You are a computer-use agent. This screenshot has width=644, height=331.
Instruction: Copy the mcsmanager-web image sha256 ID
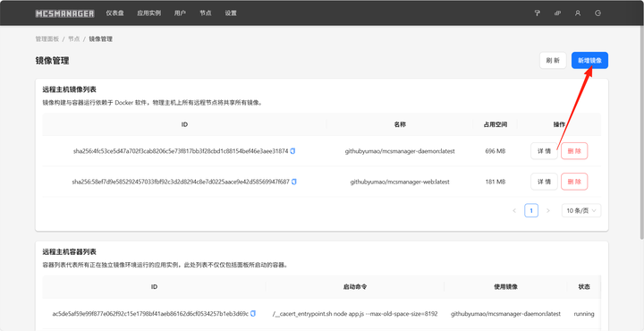(294, 182)
